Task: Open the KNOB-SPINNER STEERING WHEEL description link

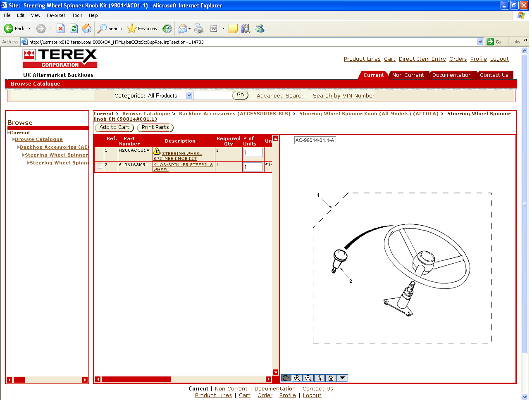Action: pos(183,167)
